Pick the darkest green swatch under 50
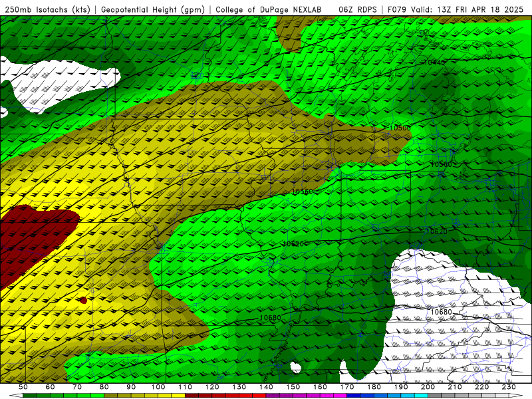 coord(29,396)
